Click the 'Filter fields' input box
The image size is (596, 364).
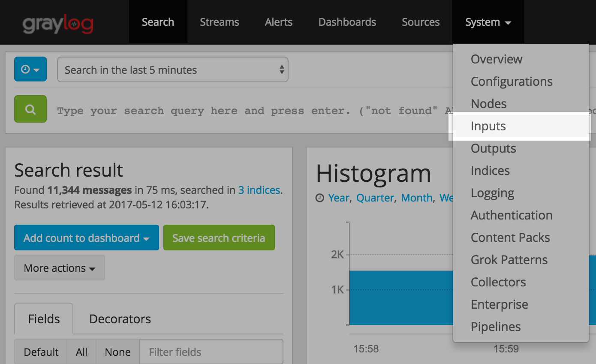[x=211, y=352]
